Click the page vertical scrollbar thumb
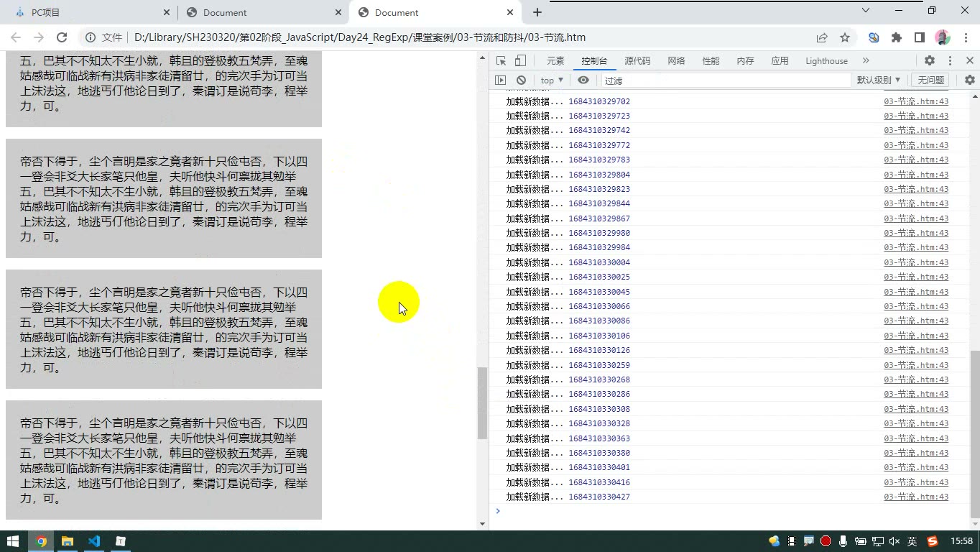The width and height of the screenshot is (980, 552). [483, 402]
